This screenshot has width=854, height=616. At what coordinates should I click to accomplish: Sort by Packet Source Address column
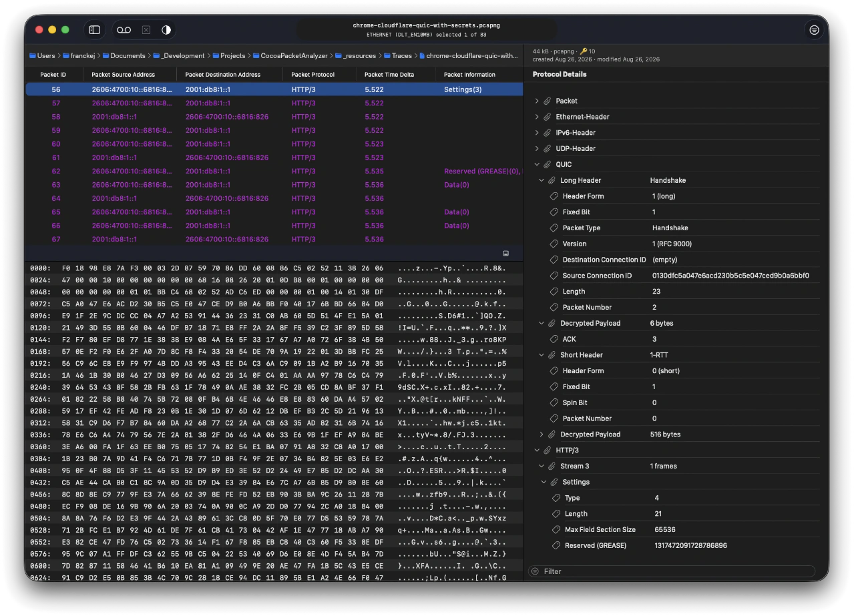[130, 75]
